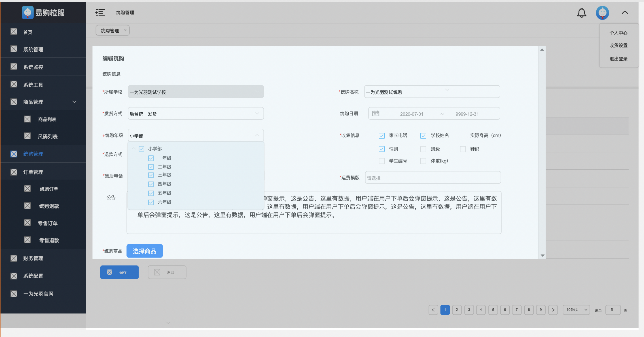Open 商品列表 in the sidebar
644x337 pixels.
[47, 119]
